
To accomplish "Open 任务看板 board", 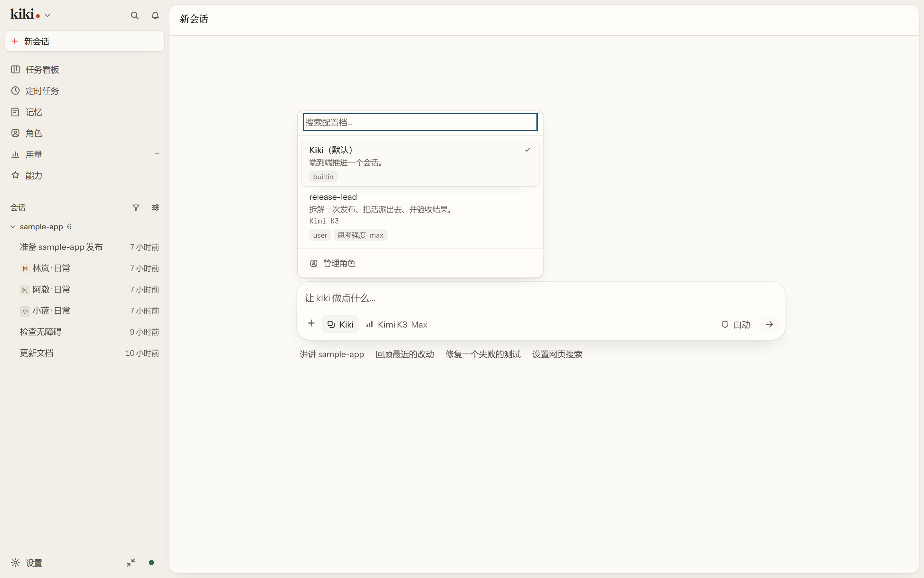I will click(x=84, y=70).
